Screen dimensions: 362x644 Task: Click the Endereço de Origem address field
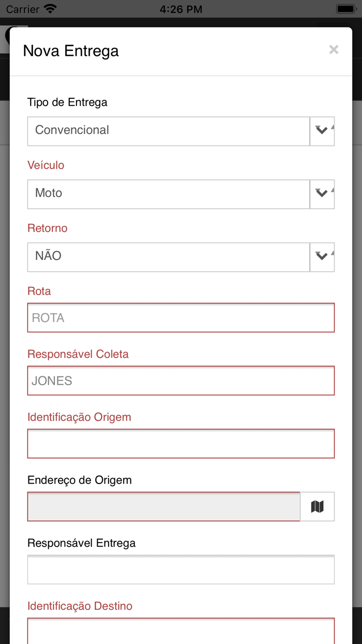click(164, 506)
